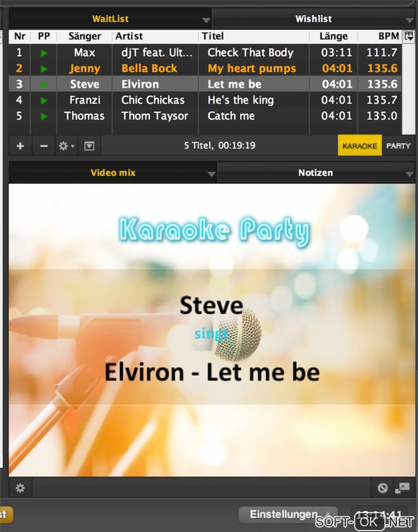Click the boxed down-arrow list icon

(89, 146)
